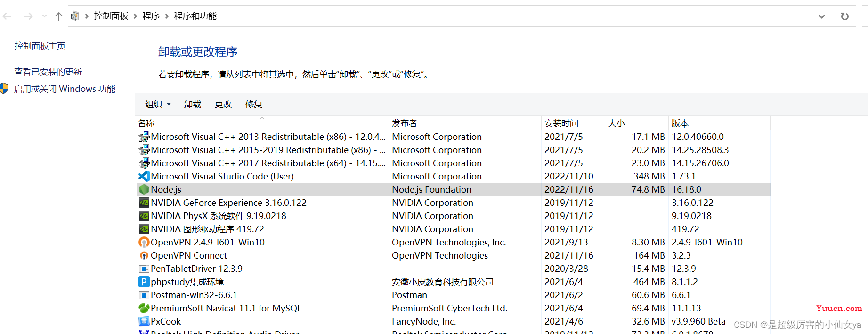The width and height of the screenshot is (868, 334).
Task: Click the Back navigation arrow
Action: coord(7,16)
